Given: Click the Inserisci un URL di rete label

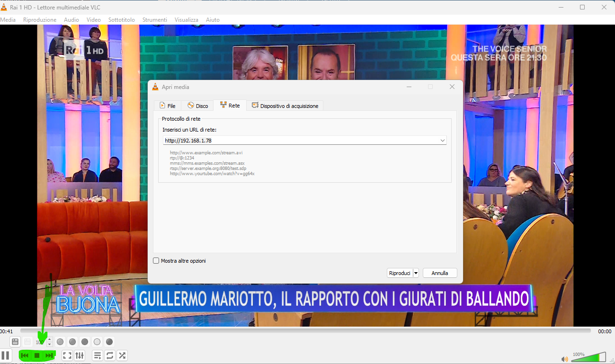Looking at the screenshot, I should click(189, 130).
